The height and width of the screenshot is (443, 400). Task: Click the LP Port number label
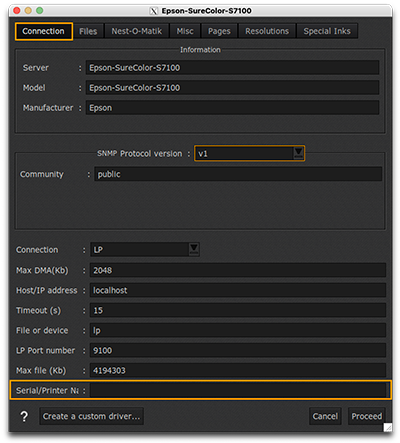pyautogui.click(x=46, y=350)
